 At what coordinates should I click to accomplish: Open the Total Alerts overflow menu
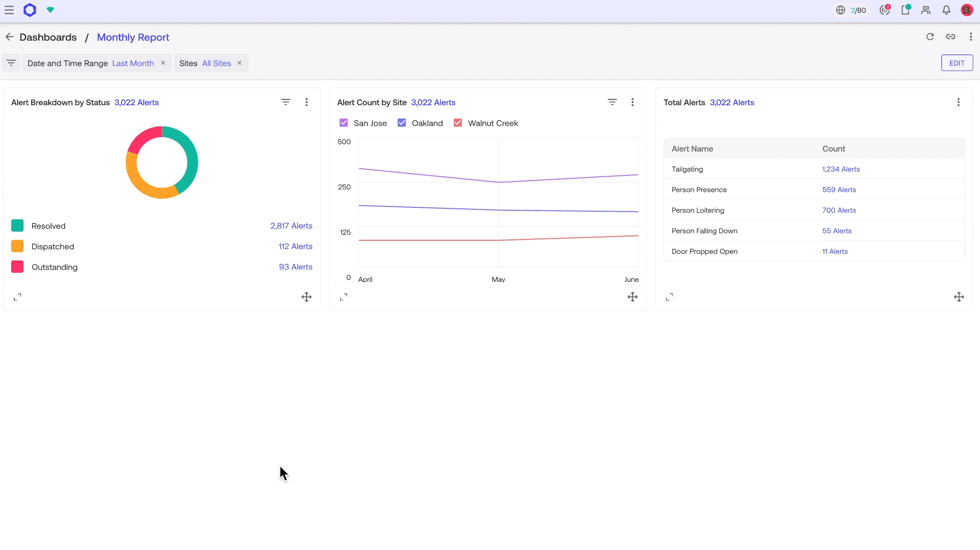959,102
